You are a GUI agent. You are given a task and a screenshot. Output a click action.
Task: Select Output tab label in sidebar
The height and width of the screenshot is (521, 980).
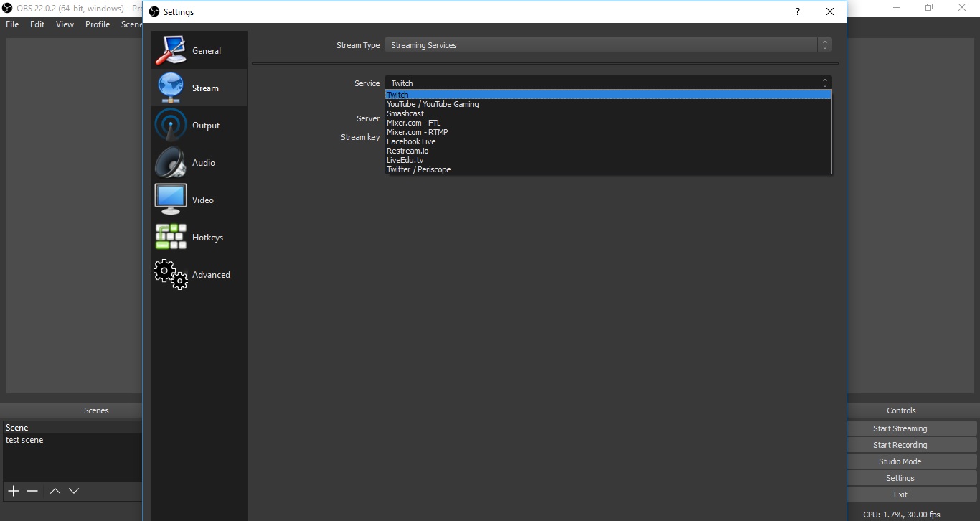(206, 126)
